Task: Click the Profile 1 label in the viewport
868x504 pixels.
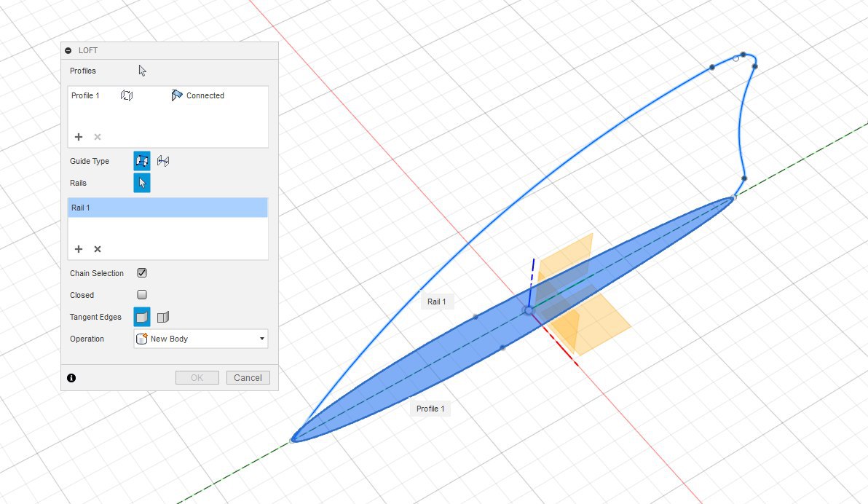Action: click(x=430, y=409)
